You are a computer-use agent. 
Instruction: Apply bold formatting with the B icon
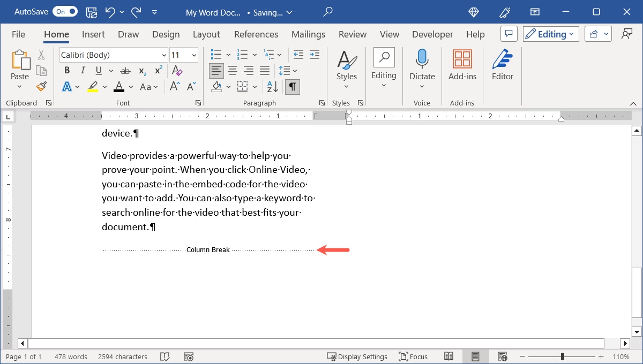(66, 70)
